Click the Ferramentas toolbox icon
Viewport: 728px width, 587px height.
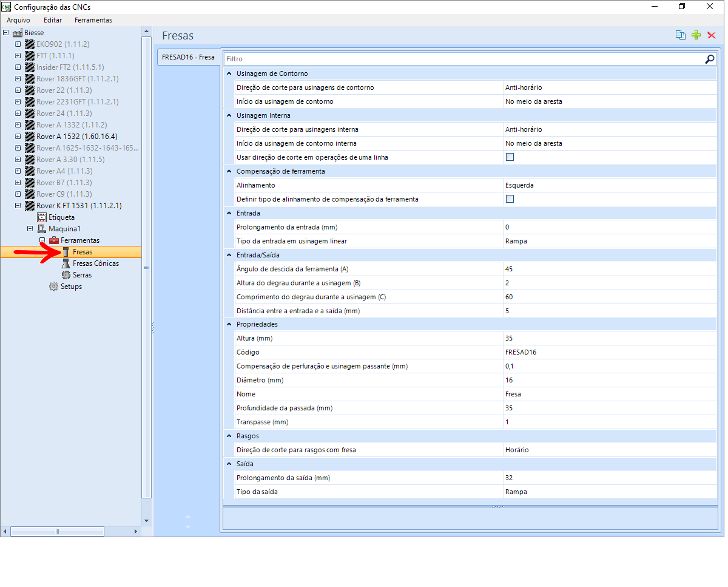click(x=54, y=240)
